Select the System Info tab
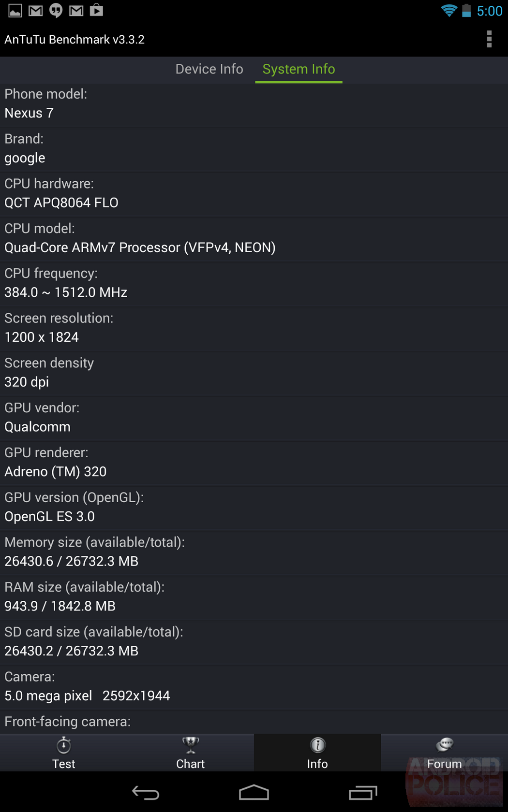This screenshot has width=508, height=812. coord(299,69)
